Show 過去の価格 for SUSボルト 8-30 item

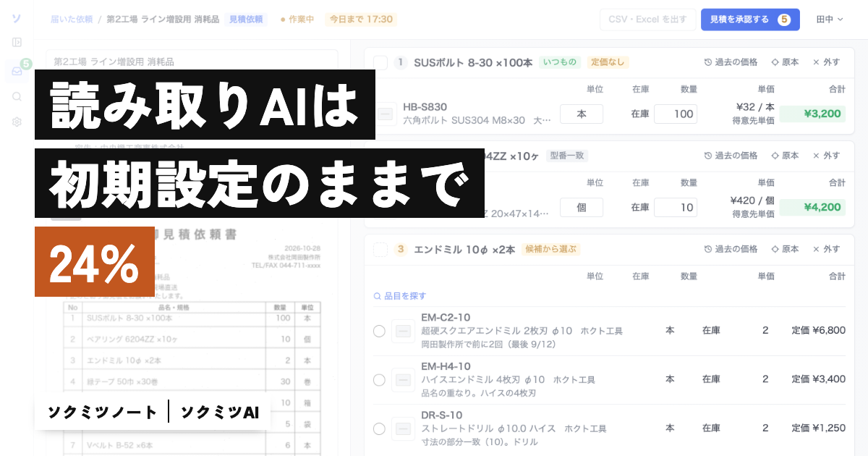[731, 62]
